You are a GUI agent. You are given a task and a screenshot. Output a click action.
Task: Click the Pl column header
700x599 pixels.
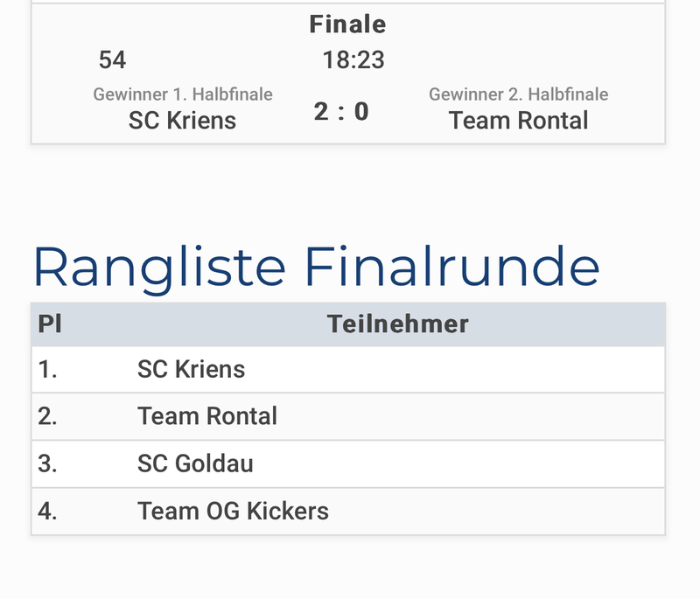coord(50,324)
